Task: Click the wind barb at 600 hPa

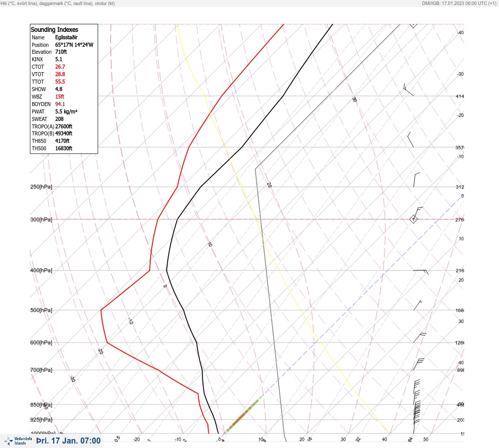Action: (420, 337)
